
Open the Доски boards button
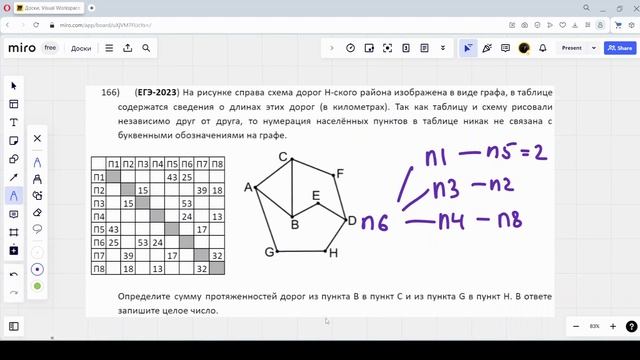pos(81,48)
